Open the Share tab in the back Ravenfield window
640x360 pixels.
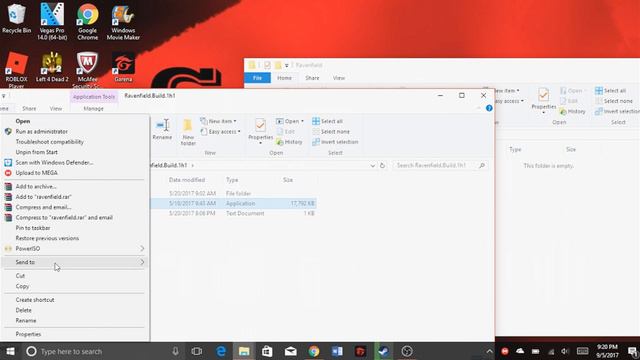(x=312, y=78)
